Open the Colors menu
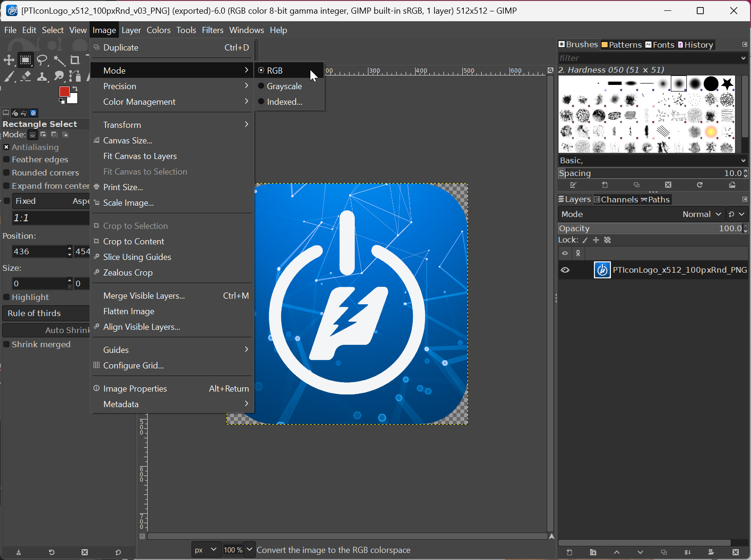751x560 pixels. pyautogui.click(x=159, y=30)
